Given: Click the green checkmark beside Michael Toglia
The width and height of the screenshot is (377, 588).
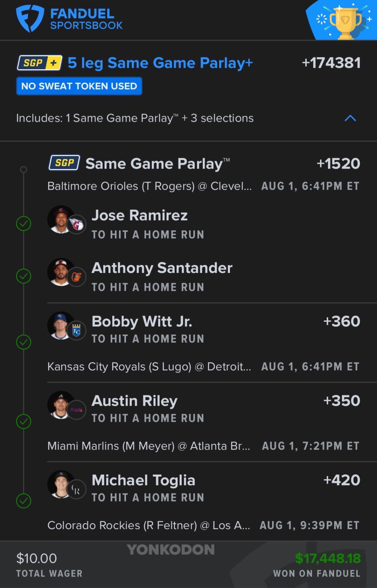Looking at the screenshot, I should coord(24,501).
